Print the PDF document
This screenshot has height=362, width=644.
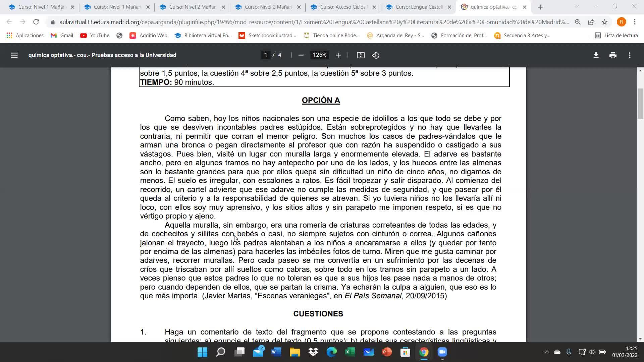pyautogui.click(x=613, y=55)
